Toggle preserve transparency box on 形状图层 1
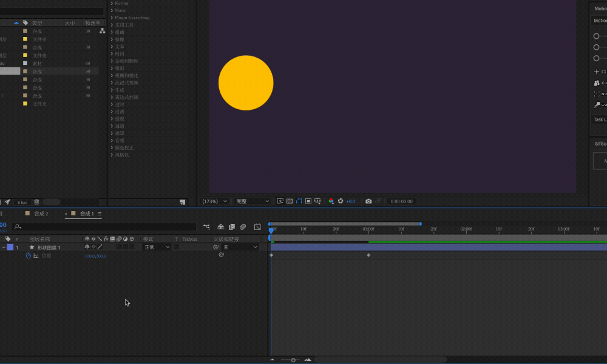Viewport: 607px width, 364px height. (x=176, y=247)
